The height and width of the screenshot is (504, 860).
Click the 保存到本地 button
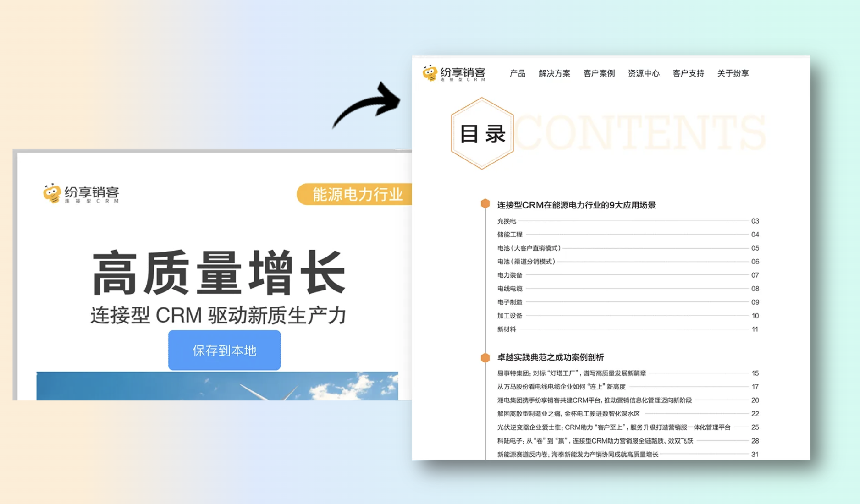pyautogui.click(x=224, y=350)
